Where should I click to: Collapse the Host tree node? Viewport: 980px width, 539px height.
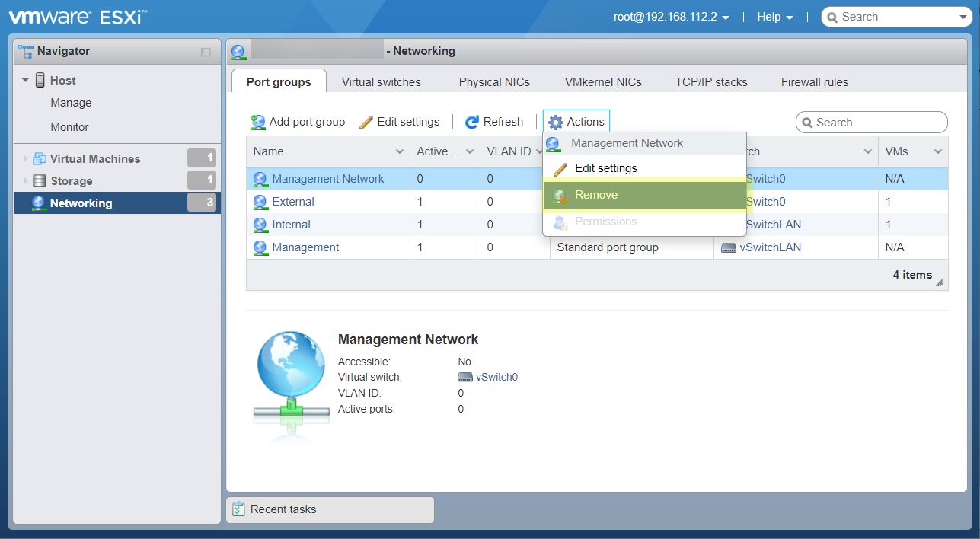click(25, 80)
